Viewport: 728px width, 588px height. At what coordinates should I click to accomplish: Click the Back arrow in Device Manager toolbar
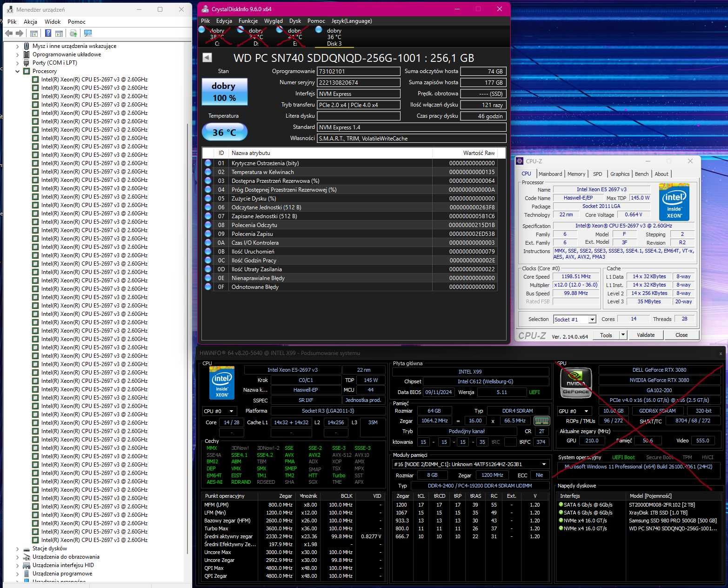pyautogui.click(x=9, y=33)
